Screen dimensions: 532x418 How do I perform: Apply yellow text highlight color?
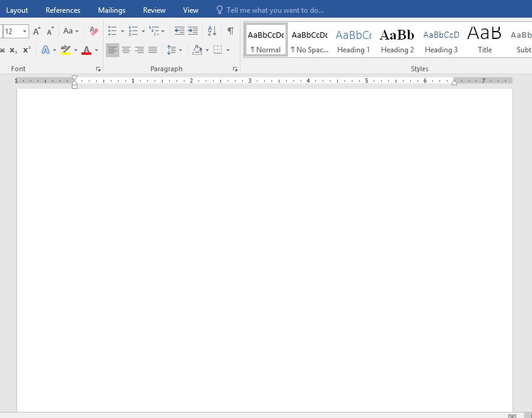click(x=66, y=50)
